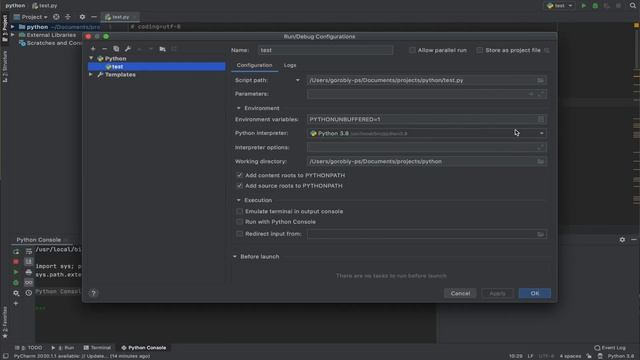The image size is (640, 360).
Task: Enable Emulate terminal in output console
Action: 240,211
